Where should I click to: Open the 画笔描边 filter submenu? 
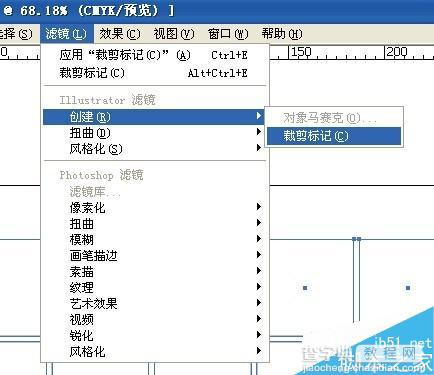154,256
